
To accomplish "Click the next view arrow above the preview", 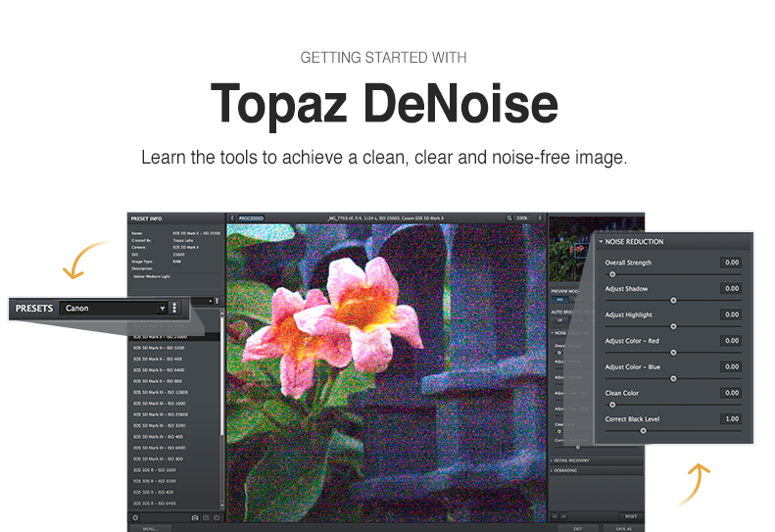I will (x=539, y=218).
